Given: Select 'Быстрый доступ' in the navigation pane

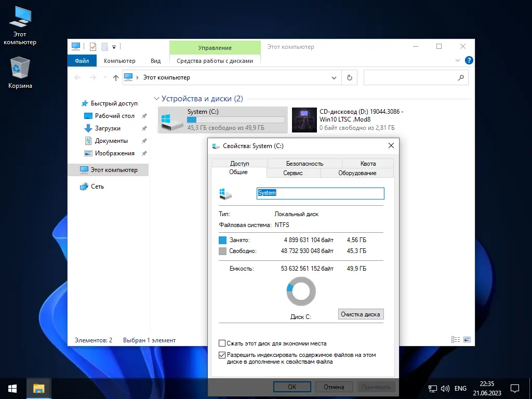Looking at the screenshot, I should (114, 103).
